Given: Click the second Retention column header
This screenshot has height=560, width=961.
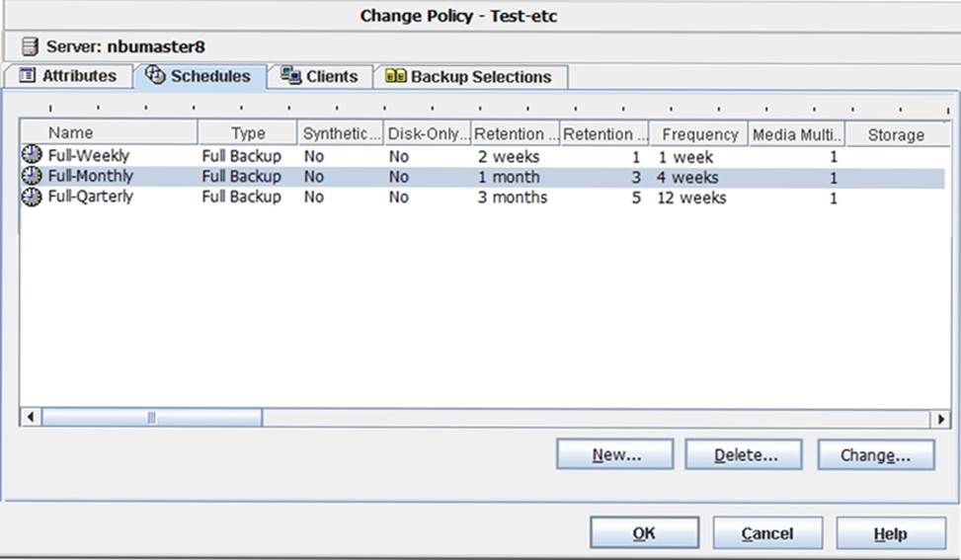Looking at the screenshot, I should (x=604, y=133).
